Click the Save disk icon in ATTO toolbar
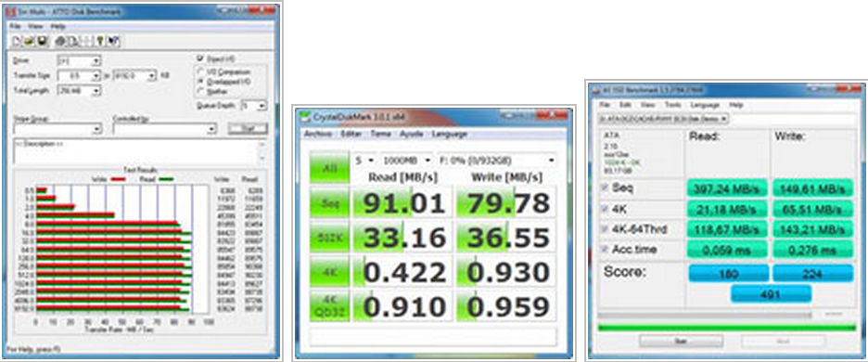The width and height of the screenshot is (868, 362). 42,41
